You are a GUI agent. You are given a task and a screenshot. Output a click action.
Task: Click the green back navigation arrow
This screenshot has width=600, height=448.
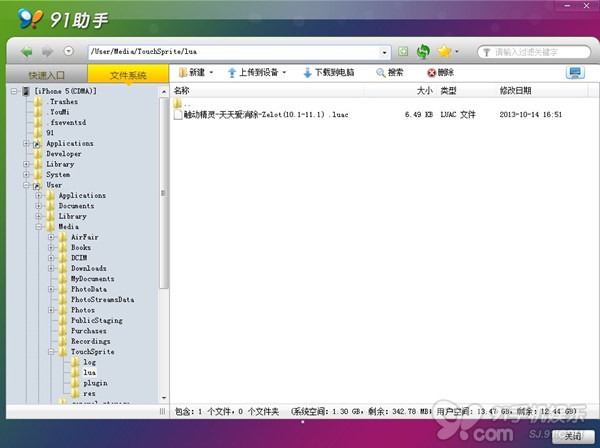(x=26, y=51)
